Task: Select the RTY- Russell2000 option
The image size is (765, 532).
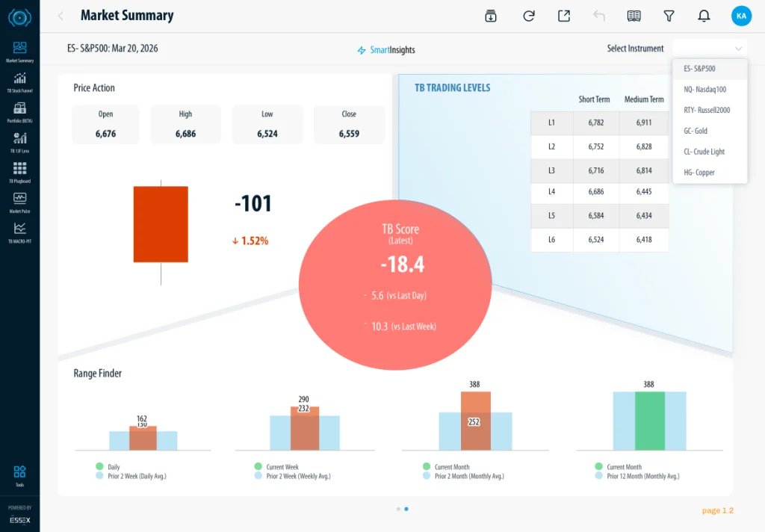Action: click(x=707, y=110)
